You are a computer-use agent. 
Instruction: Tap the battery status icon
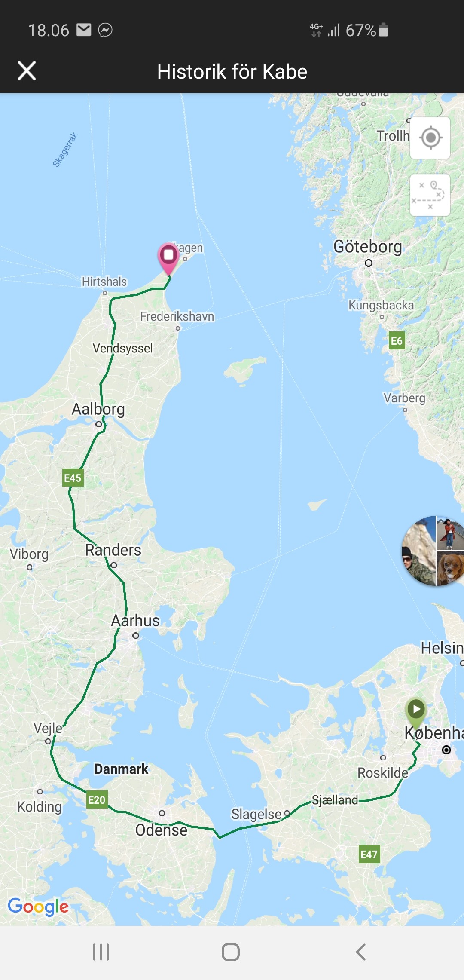pyautogui.click(x=384, y=30)
